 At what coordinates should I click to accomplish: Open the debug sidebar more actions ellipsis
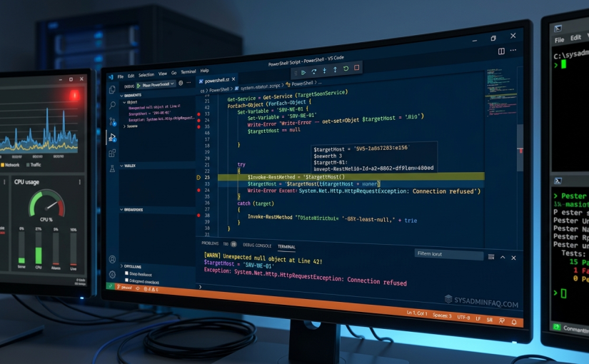tap(188, 83)
